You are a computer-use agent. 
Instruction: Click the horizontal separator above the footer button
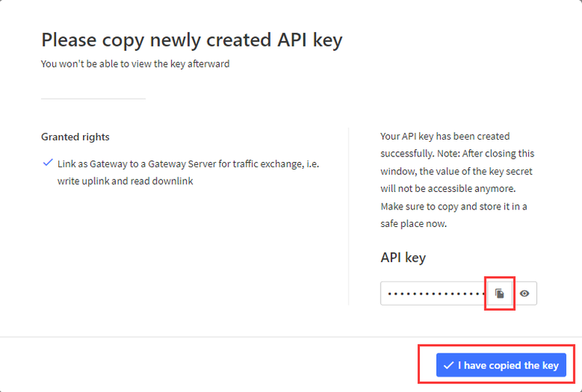point(291,337)
